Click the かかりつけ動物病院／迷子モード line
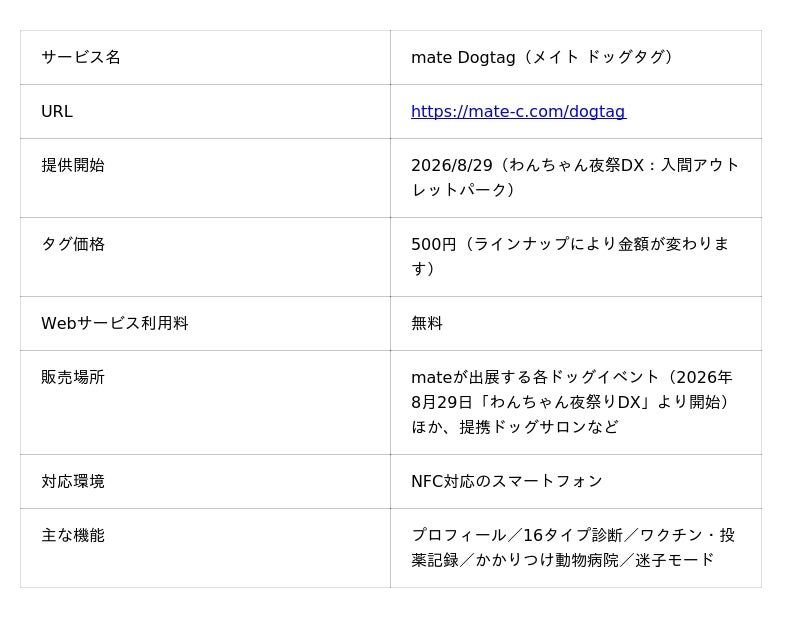The width and height of the screenshot is (800, 618). (594, 560)
